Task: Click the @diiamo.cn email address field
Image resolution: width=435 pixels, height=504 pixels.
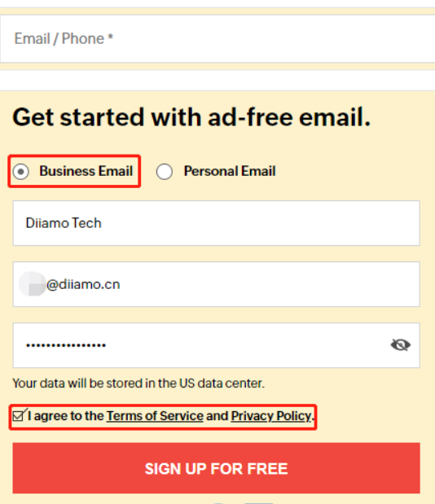Action: (217, 284)
